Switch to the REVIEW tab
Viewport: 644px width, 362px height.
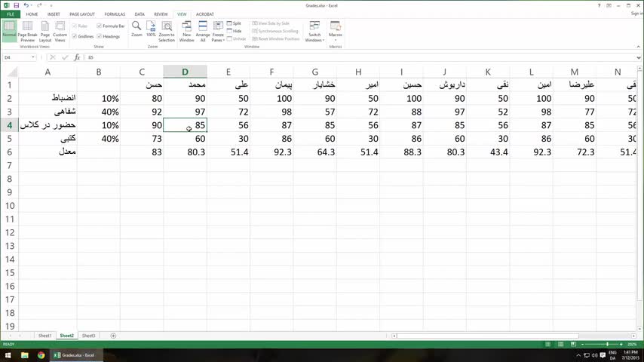click(x=161, y=14)
